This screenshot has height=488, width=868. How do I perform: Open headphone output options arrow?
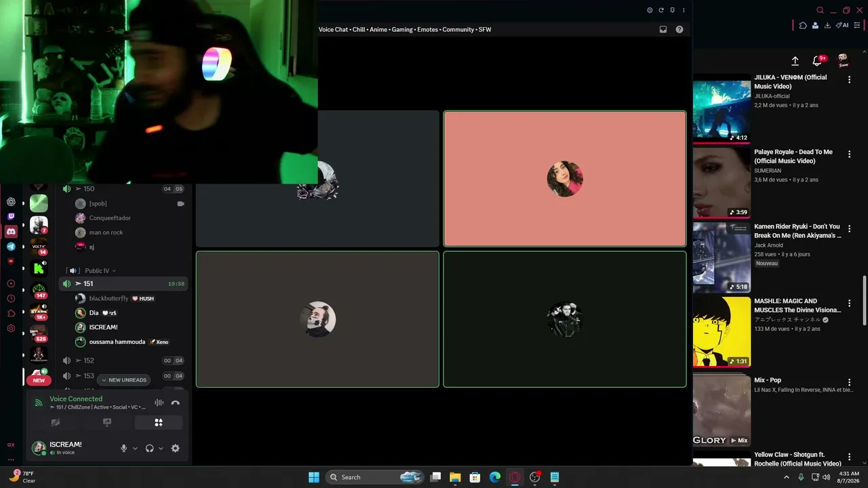coord(161,448)
